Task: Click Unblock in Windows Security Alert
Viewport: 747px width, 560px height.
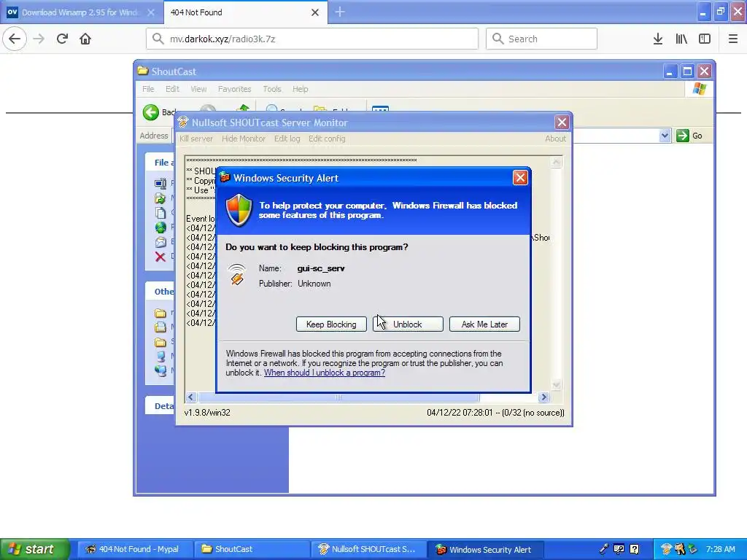Action: [408, 324]
